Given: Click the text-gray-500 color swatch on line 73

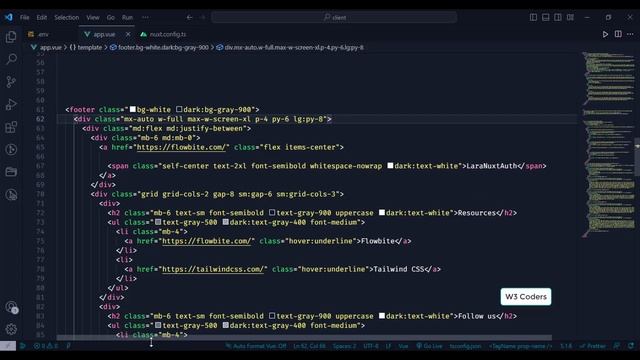Looking at the screenshot, I should (x=158, y=222).
